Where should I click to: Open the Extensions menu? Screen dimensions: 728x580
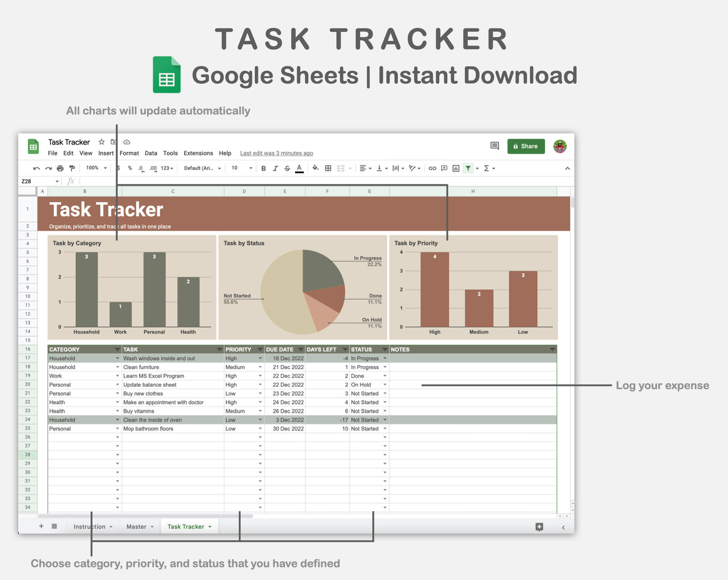(x=198, y=154)
